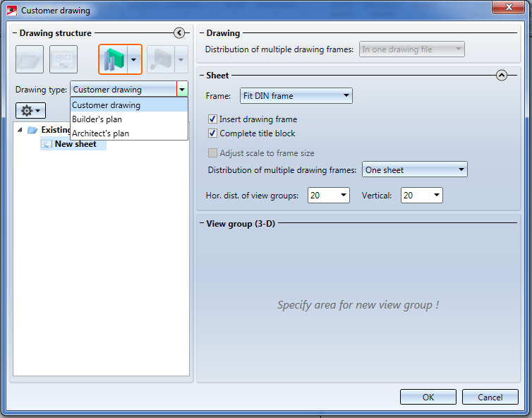
Task: Click the open folder icon in Drawing structure
Action: click(30, 59)
